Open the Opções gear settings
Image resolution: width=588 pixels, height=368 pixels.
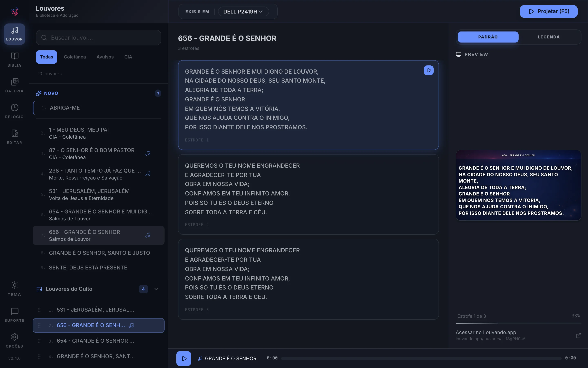(14, 341)
